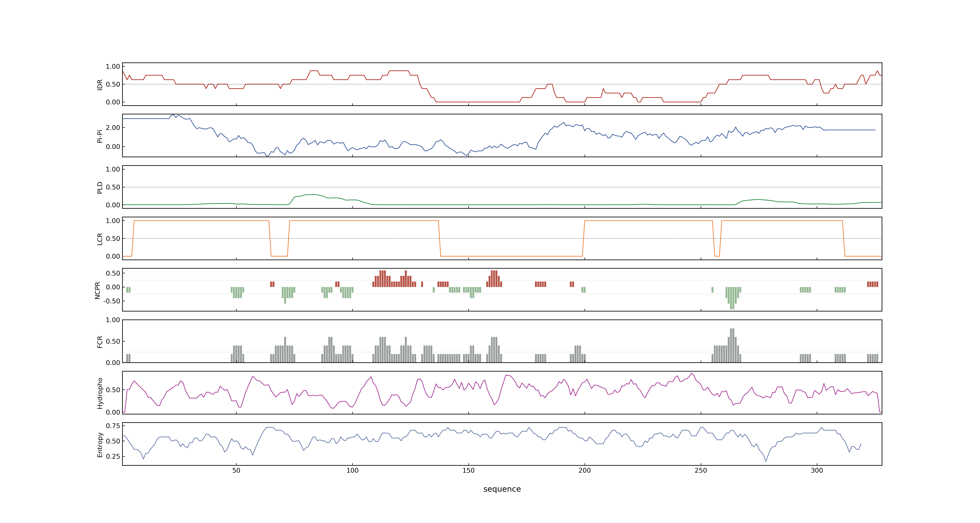Select the x-axis tick label 300

tap(817, 470)
